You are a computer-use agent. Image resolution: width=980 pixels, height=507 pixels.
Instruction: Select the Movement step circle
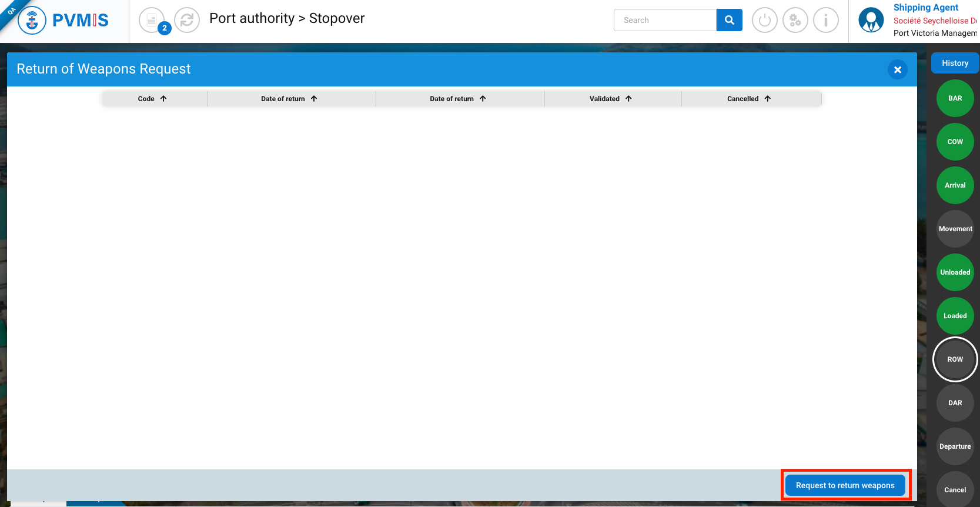[x=955, y=229]
